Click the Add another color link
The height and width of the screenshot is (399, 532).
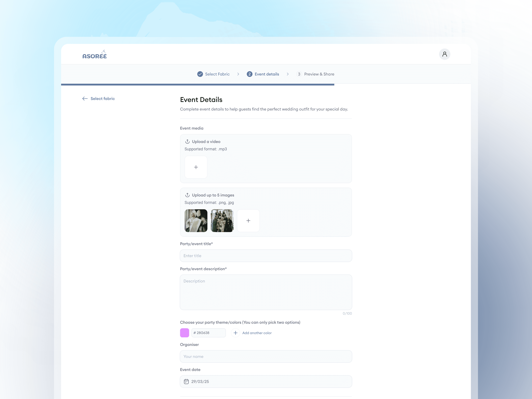coord(257,333)
